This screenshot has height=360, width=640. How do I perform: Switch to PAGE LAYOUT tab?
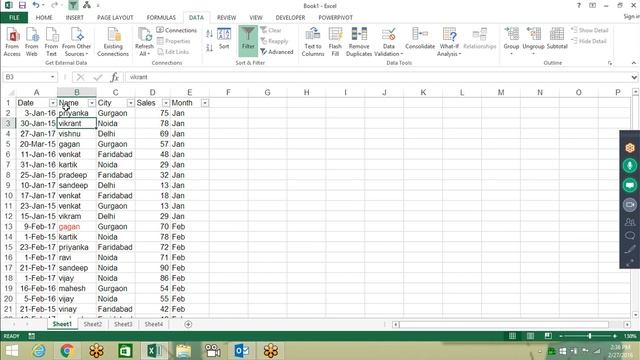click(x=115, y=18)
